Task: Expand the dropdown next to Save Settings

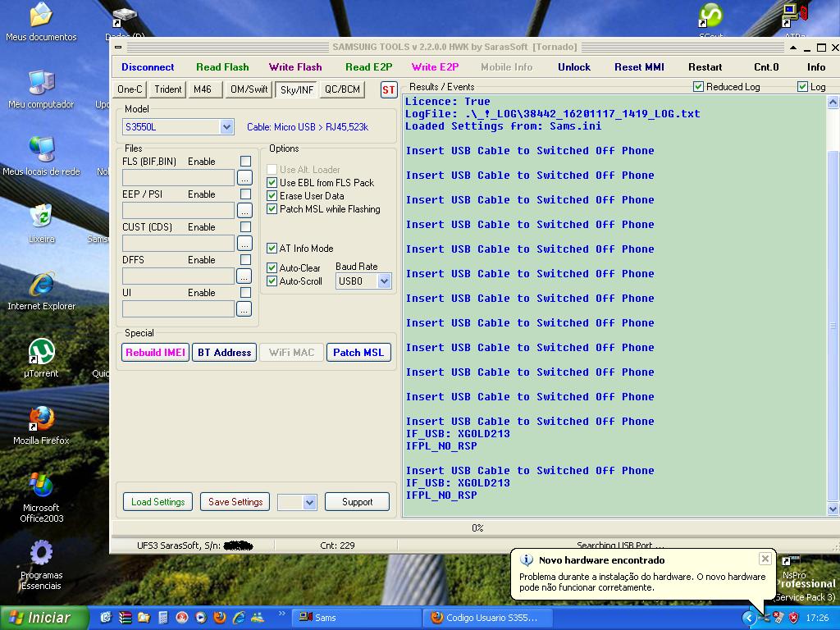Action: [309, 502]
